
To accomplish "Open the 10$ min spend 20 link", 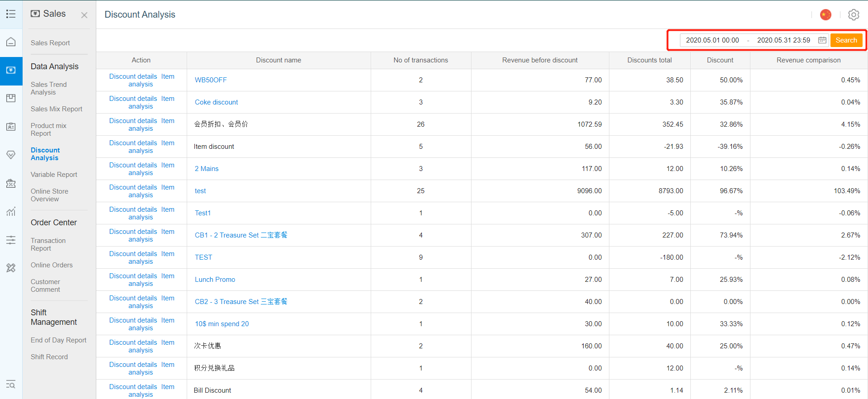I will click(222, 324).
